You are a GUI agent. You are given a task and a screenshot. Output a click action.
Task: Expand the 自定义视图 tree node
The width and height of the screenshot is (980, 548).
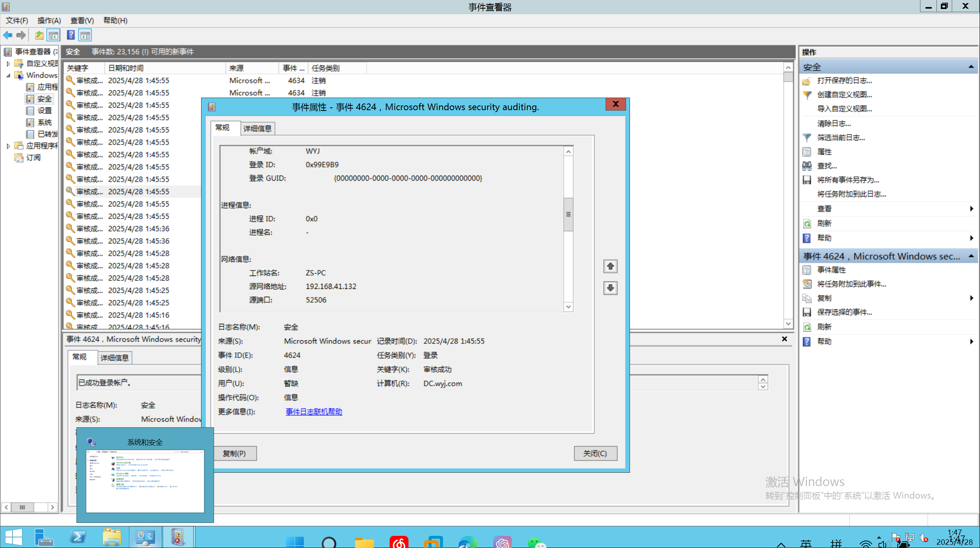8,64
